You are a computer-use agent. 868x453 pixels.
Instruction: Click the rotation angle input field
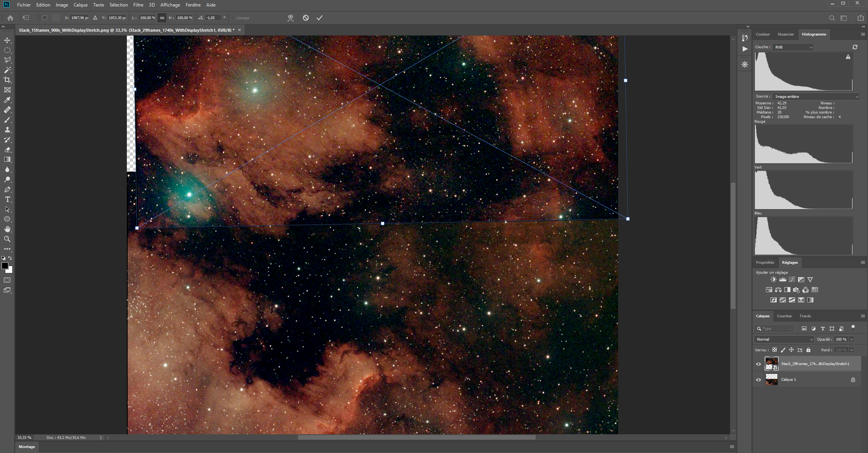(213, 18)
